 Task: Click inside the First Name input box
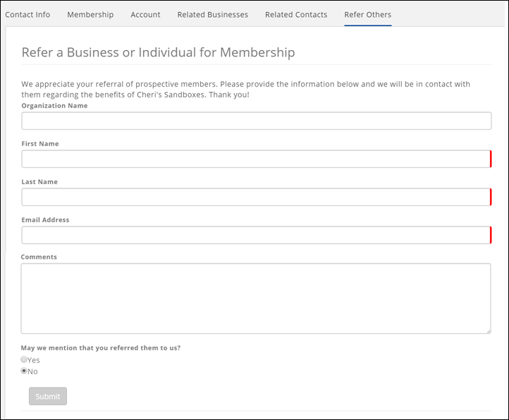256,159
